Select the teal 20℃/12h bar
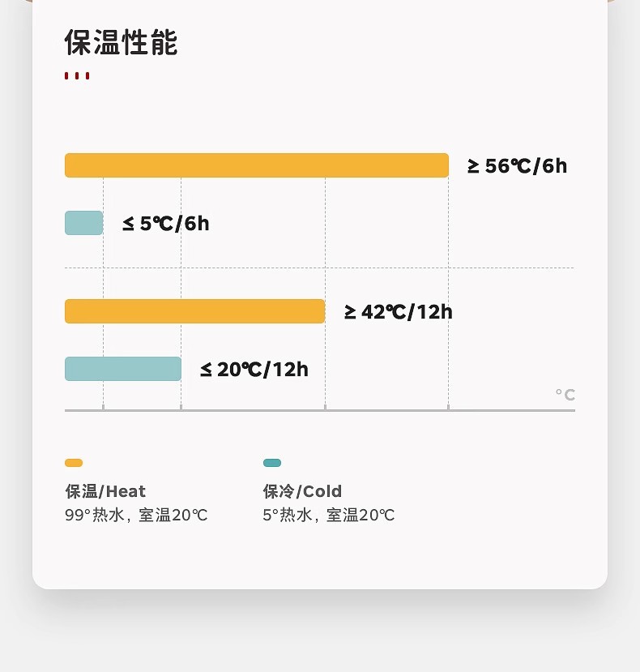This screenshot has height=672, width=640. [122, 369]
